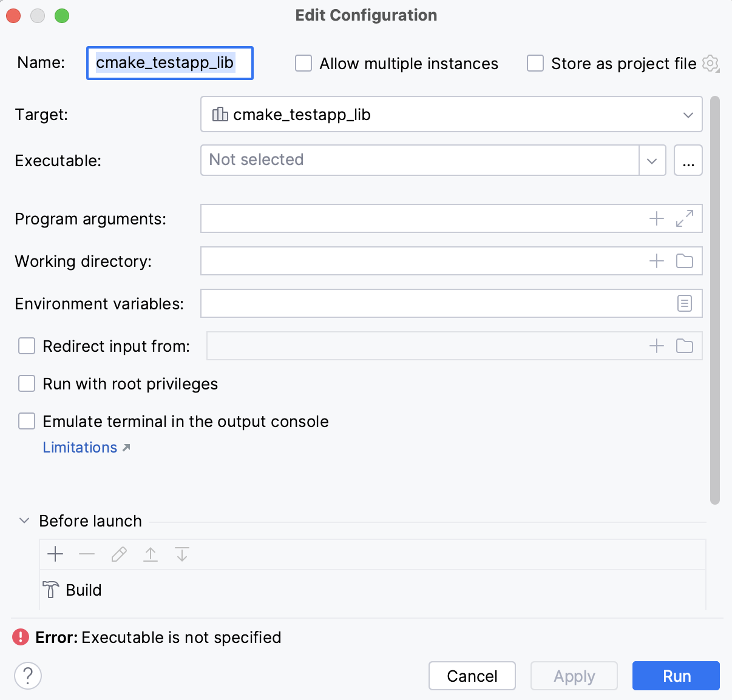Edit the Build task with the pencil icon

pos(118,554)
